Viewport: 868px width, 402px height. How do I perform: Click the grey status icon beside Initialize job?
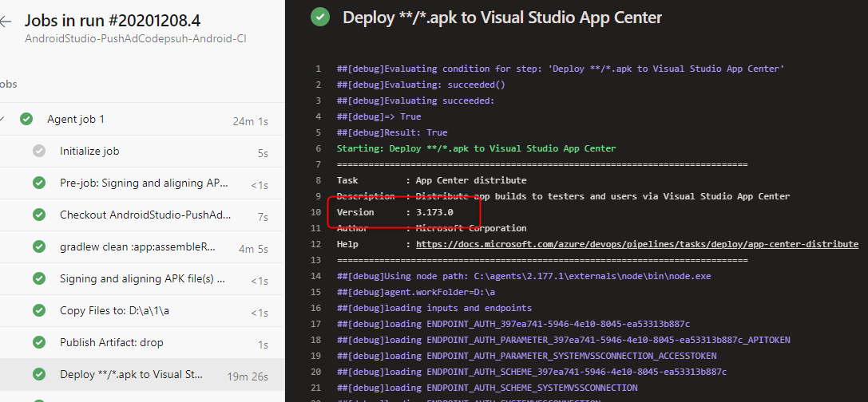pos(39,151)
